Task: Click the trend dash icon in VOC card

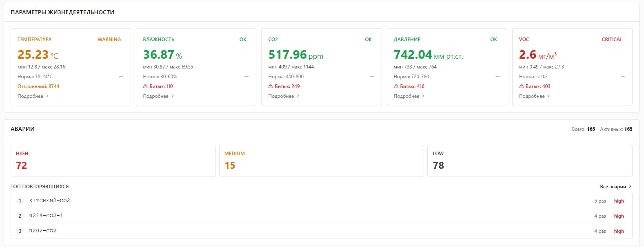Action: (622, 76)
